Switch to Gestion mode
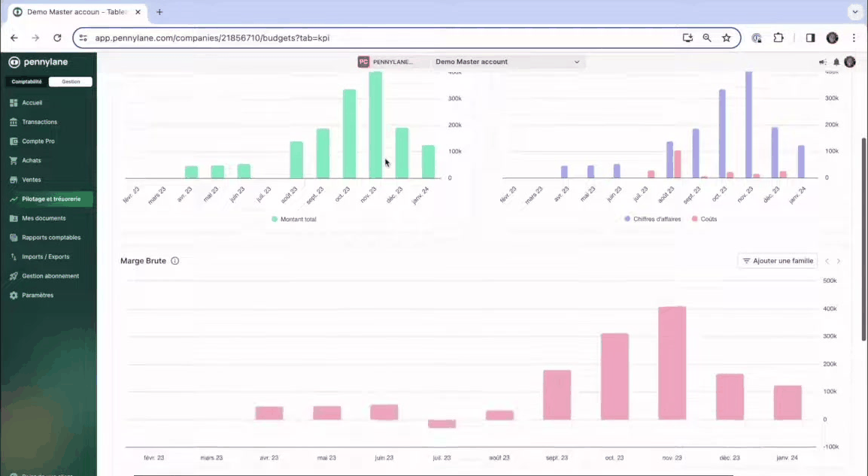This screenshot has height=476, width=868. pos(70,81)
